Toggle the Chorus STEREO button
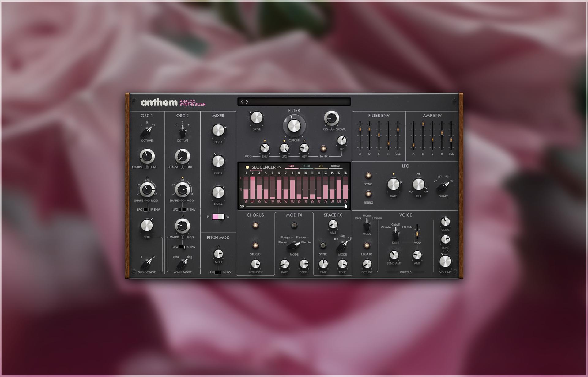Image resolution: width=588 pixels, height=377 pixels. click(x=255, y=246)
